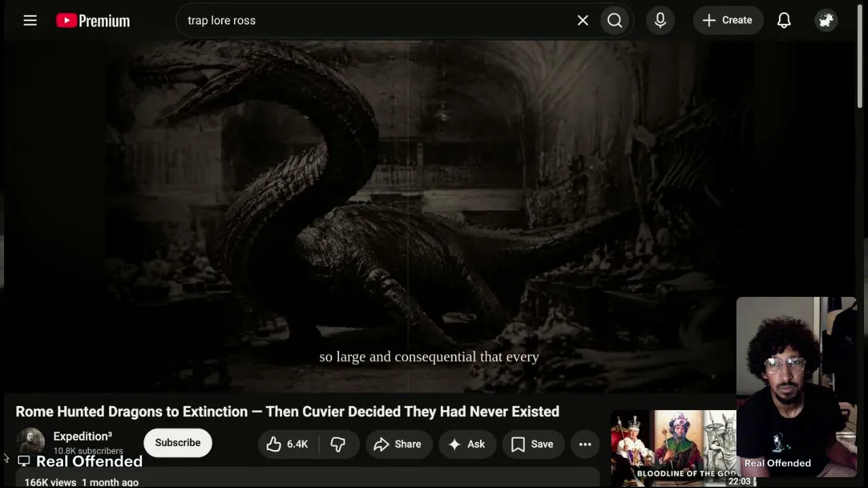Screen dimensions: 868x488
Task: Ask about this video
Action: point(467,444)
